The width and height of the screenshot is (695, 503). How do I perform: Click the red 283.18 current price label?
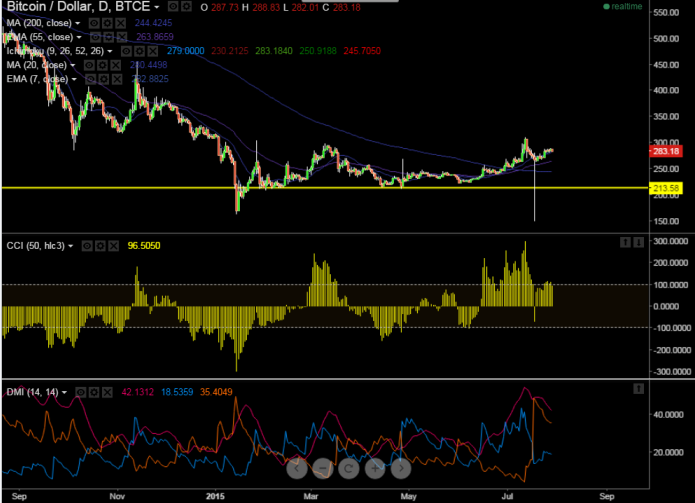point(665,152)
